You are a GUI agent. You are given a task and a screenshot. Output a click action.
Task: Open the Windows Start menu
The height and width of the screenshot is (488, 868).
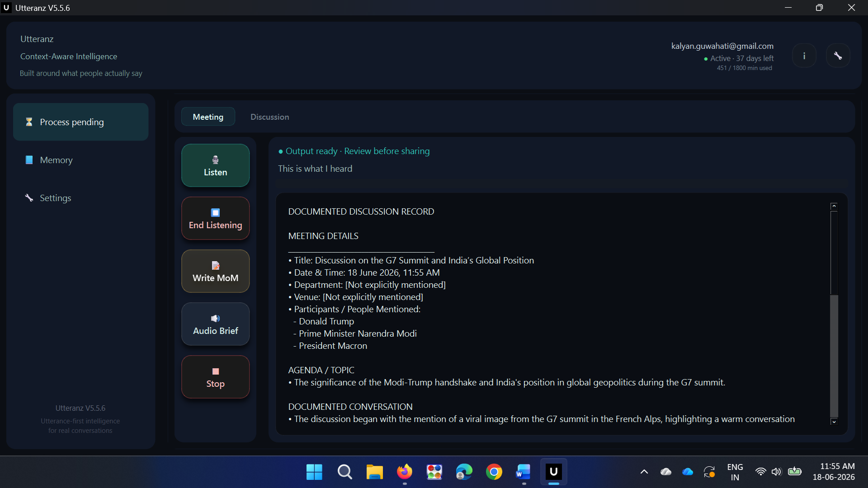[314, 472]
